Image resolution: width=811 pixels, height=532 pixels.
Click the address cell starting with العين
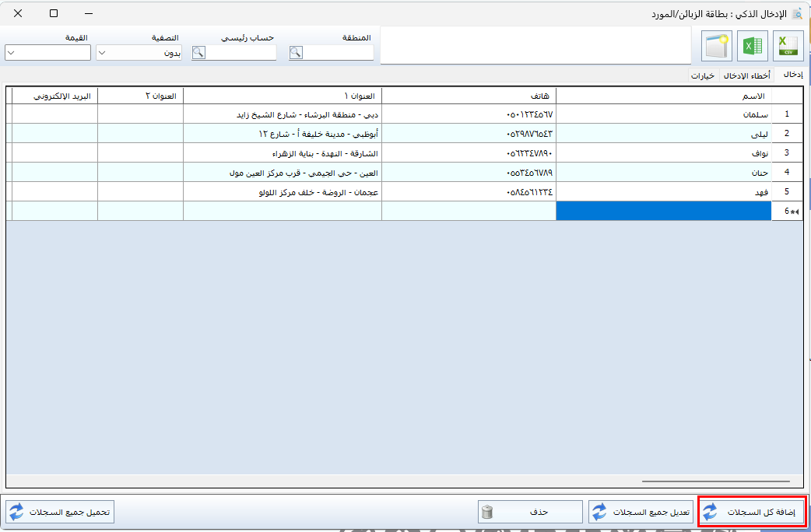283,172
